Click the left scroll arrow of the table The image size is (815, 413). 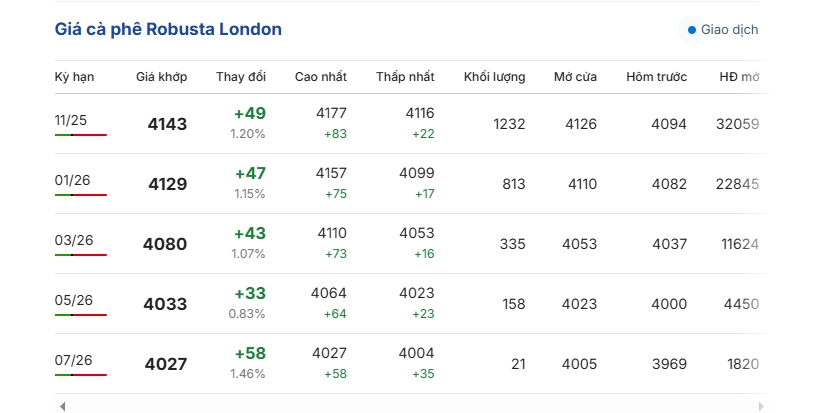[62, 406]
